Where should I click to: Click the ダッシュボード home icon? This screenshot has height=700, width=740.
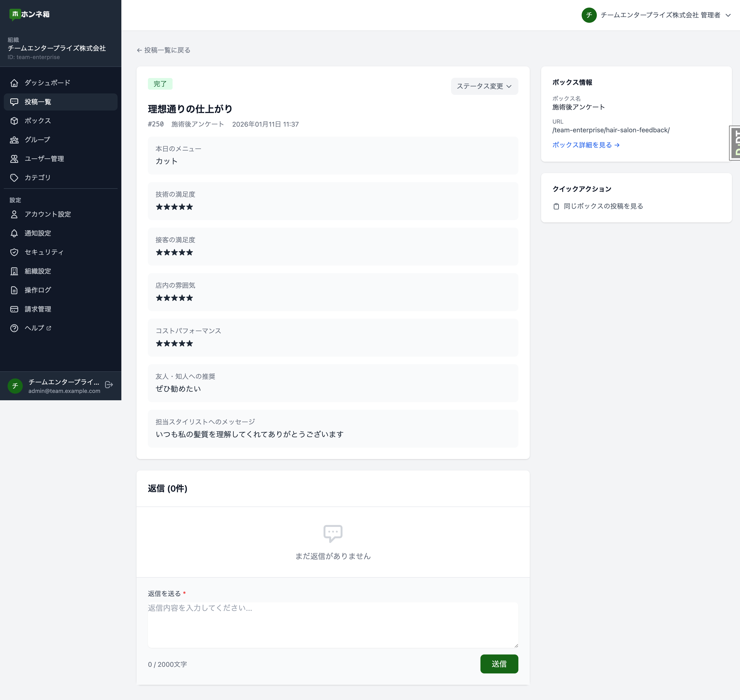coord(14,83)
